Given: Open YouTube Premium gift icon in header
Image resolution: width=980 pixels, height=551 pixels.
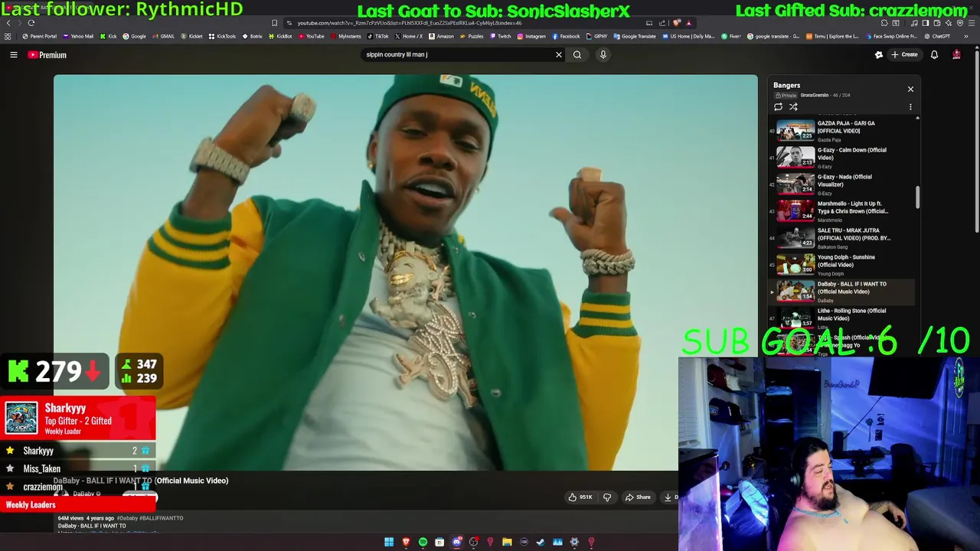Looking at the screenshot, I should [x=879, y=54].
